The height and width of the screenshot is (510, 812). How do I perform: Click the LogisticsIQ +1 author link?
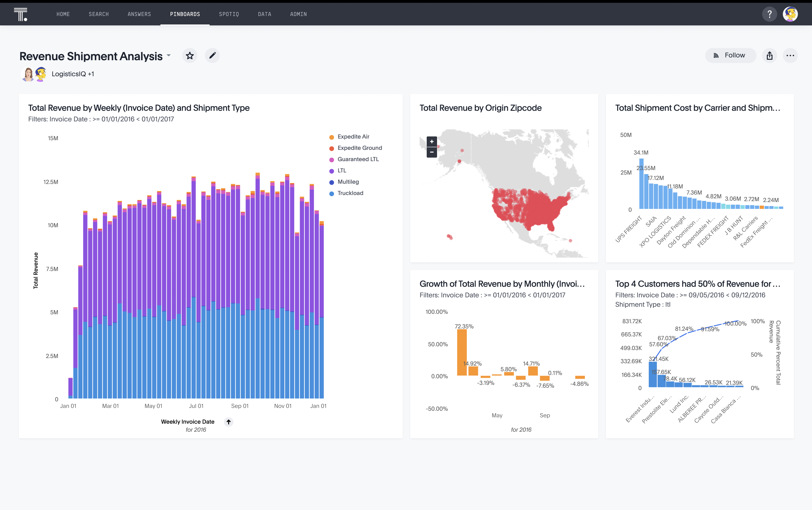(x=73, y=74)
